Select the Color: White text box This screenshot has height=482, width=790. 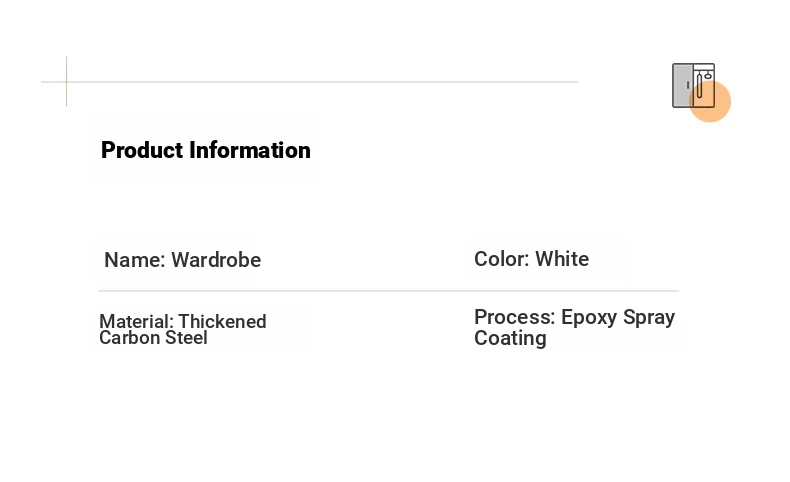click(532, 259)
